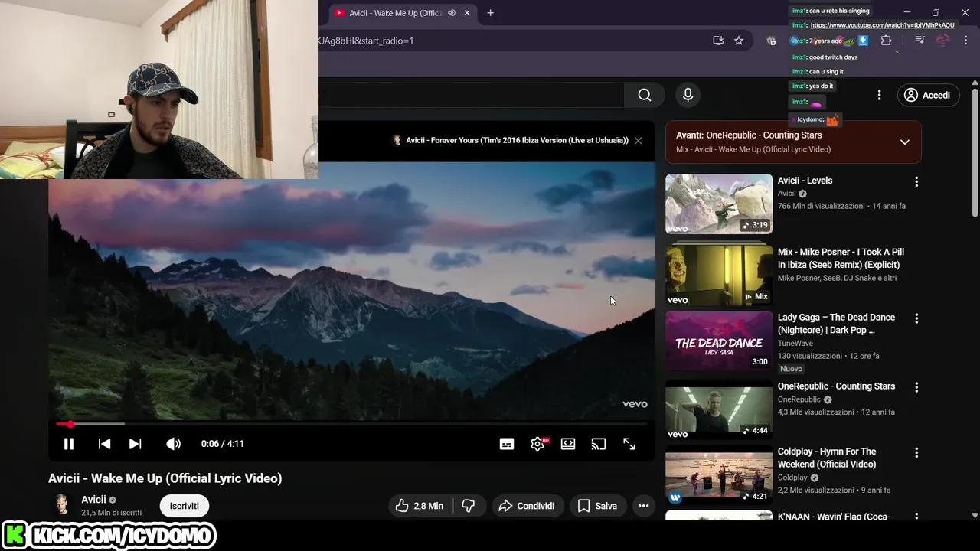Click the install app icon in address bar

(x=718, y=41)
